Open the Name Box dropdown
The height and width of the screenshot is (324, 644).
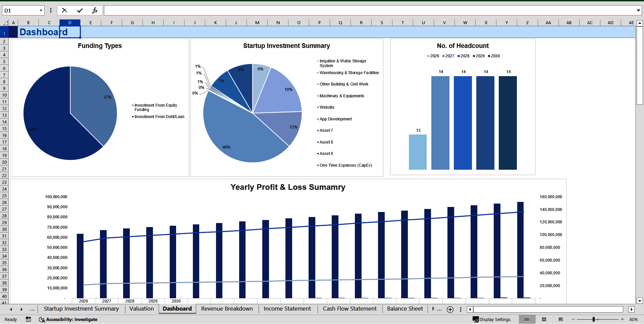[x=41, y=10]
